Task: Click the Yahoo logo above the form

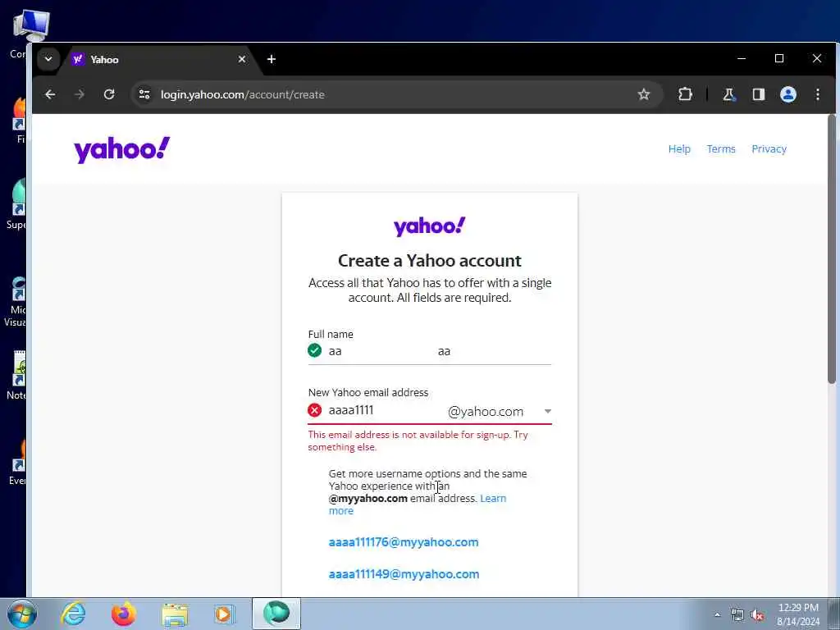Action: click(x=430, y=226)
